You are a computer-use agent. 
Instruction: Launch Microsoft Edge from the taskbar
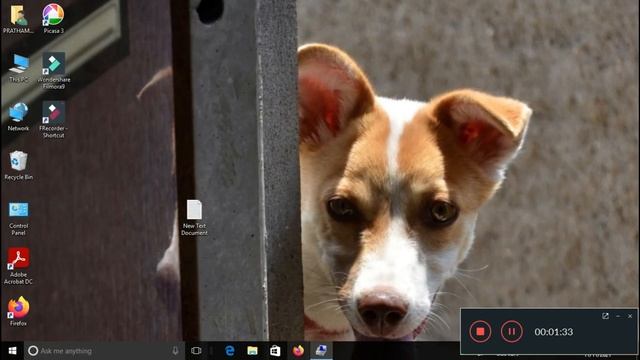(x=230, y=351)
